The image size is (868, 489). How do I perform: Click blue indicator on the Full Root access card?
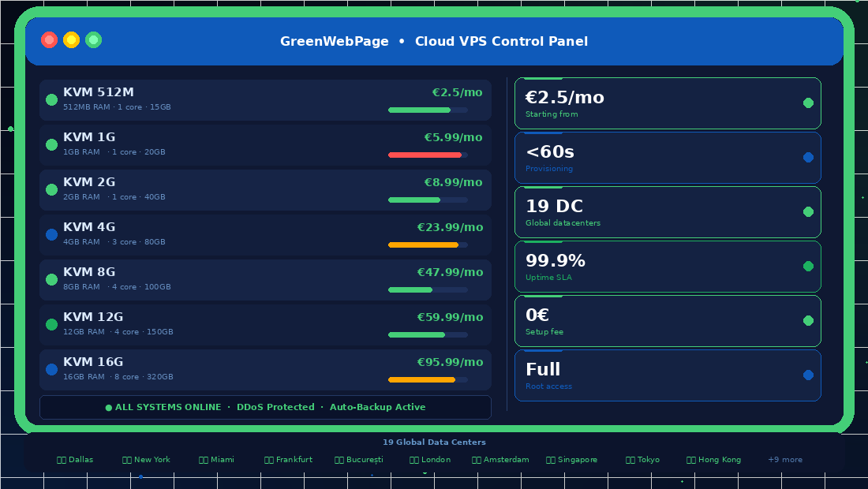[x=806, y=375]
